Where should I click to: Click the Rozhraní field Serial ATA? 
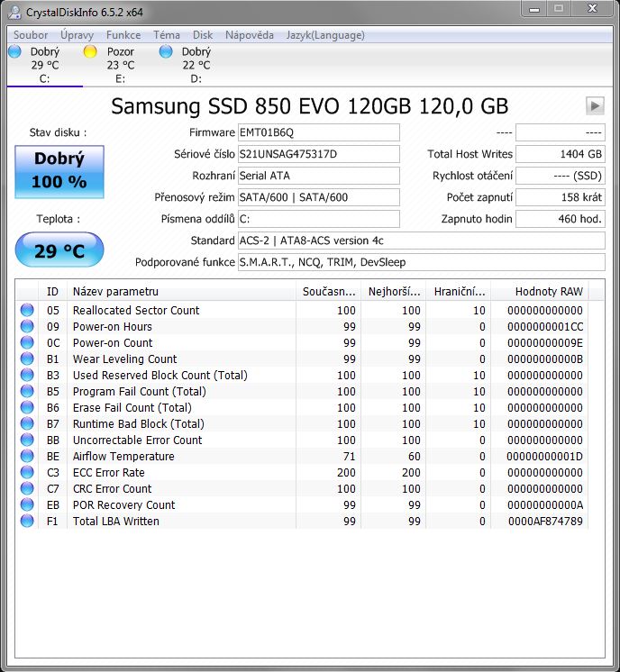point(319,176)
